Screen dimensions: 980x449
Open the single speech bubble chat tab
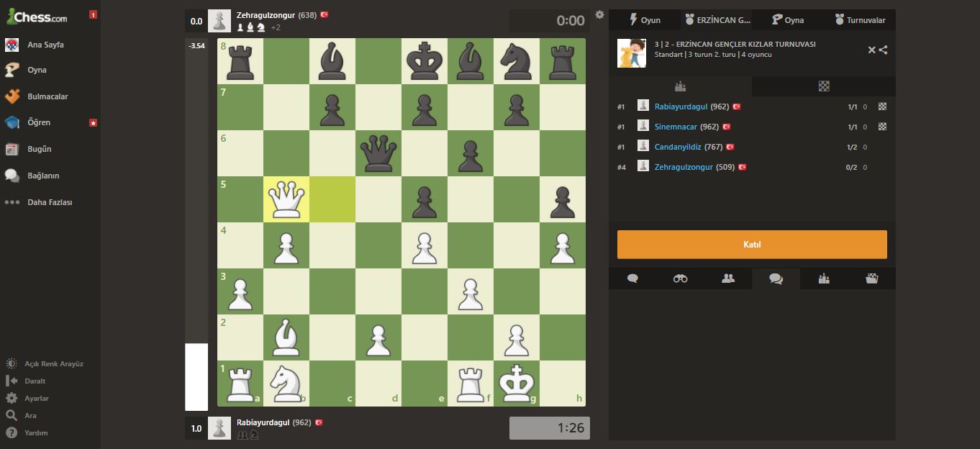tap(632, 278)
